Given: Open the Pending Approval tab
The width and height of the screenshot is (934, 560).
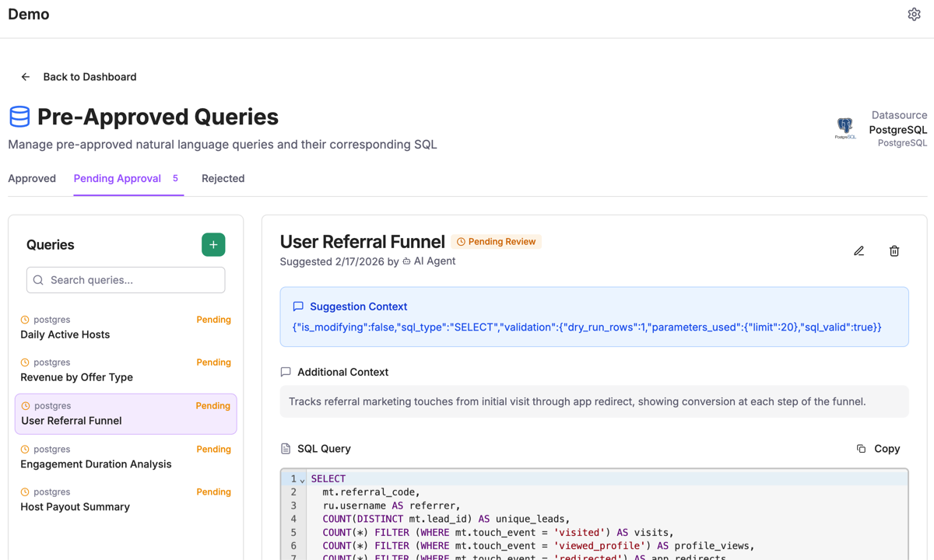Looking at the screenshot, I should 117,178.
